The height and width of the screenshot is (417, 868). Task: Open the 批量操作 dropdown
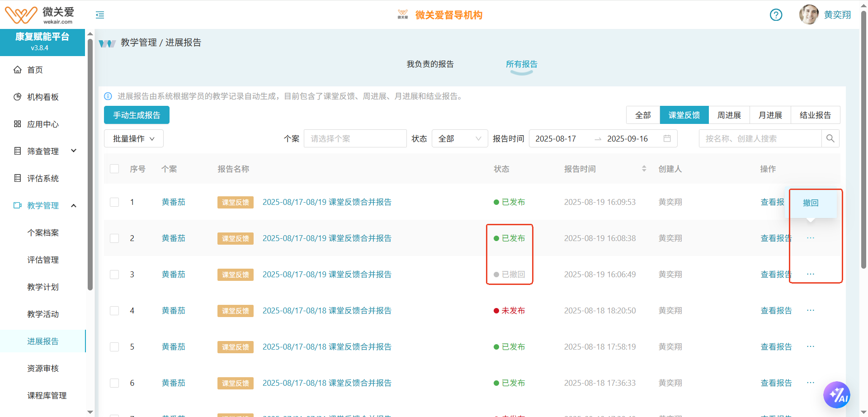133,138
